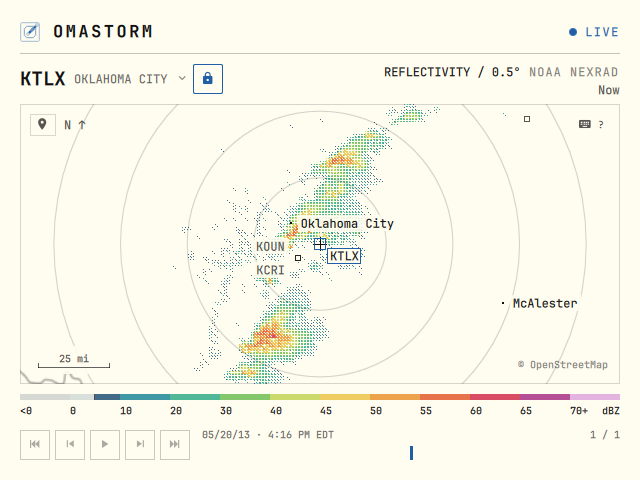Click the OKLAHOMA CITY station name
Image resolution: width=640 pixels, height=480 pixels.
(121, 79)
